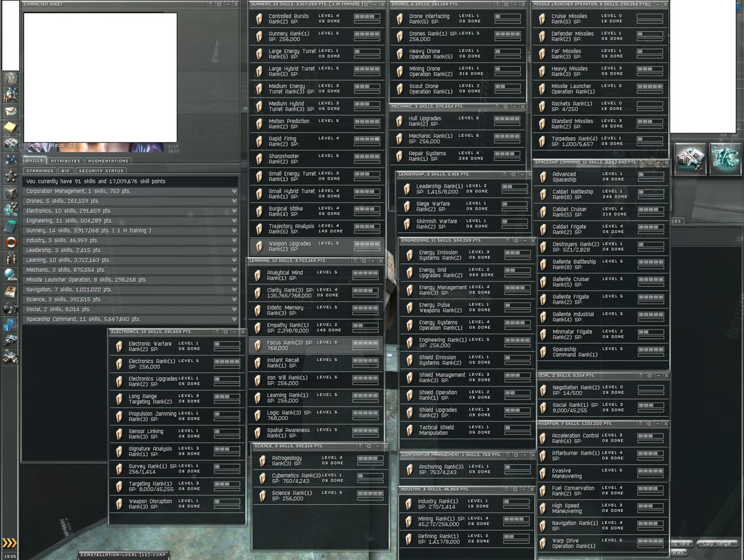Switch to the Security Status tab
This screenshot has height=560, width=744.
pyautogui.click(x=100, y=170)
